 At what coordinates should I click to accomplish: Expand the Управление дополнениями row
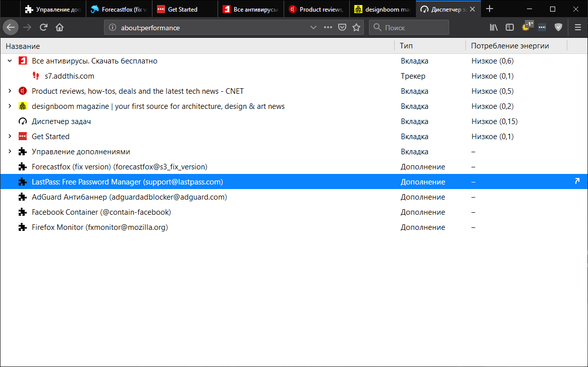coord(10,152)
